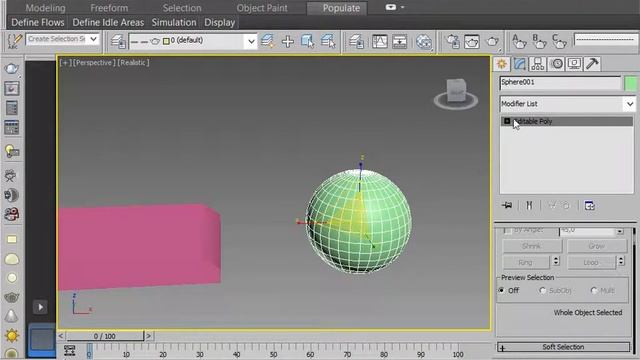Open the Define Flows panel
This screenshot has width=640, height=360.
coord(38,22)
